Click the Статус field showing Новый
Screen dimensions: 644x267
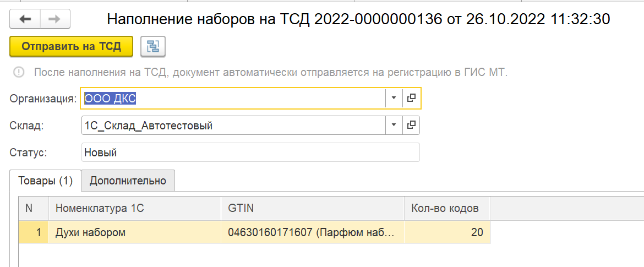[251, 152]
